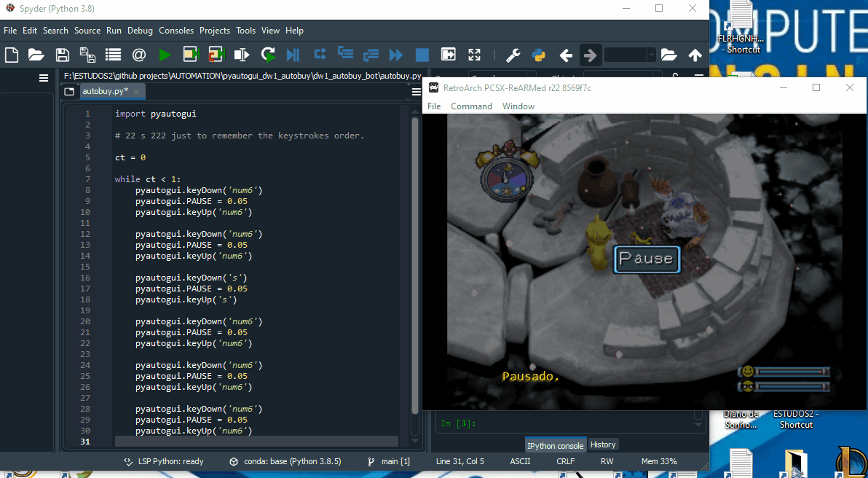868x478 pixels.
Task: Click the Step return icon
Action: [x=371, y=54]
